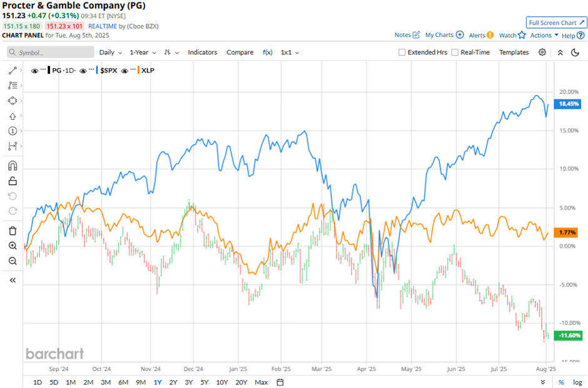Screen dimensions: 588x388
Task: Click the Watch star icon
Action: pos(522,35)
